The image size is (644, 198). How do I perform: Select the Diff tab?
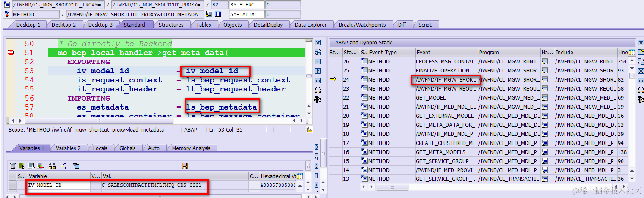pyautogui.click(x=402, y=25)
